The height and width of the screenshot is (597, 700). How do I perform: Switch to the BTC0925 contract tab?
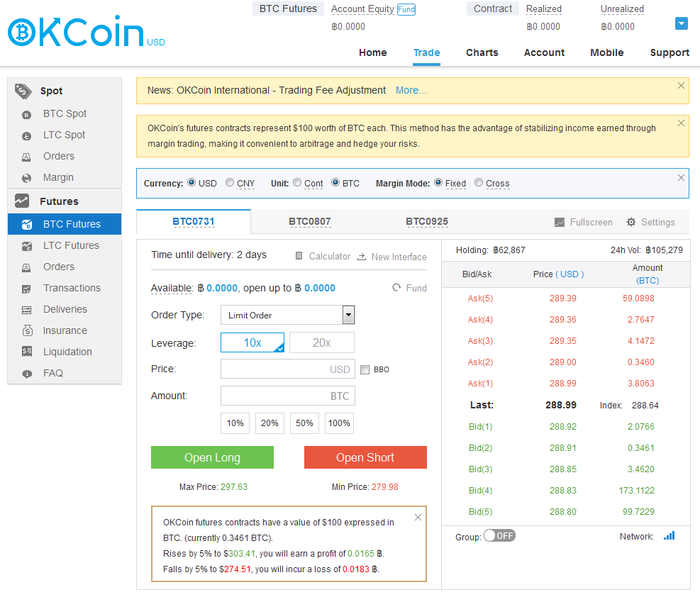coord(427,221)
